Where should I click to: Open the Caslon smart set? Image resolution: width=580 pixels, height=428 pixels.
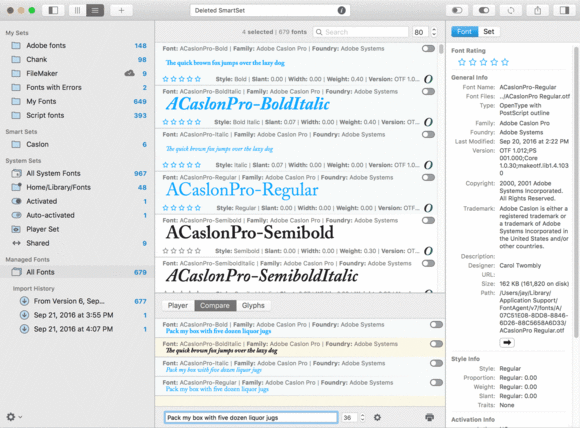coord(77,144)
